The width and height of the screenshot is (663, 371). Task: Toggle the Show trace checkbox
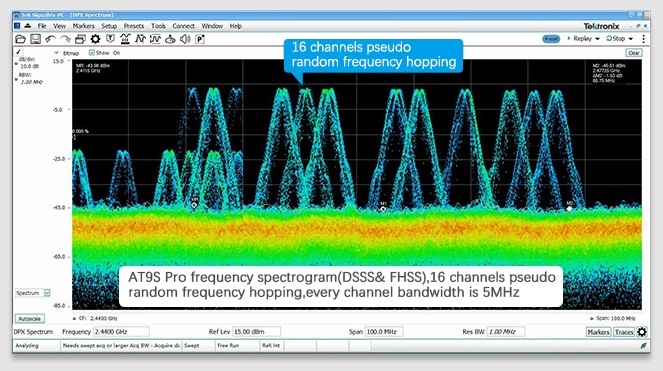(91, 52)
